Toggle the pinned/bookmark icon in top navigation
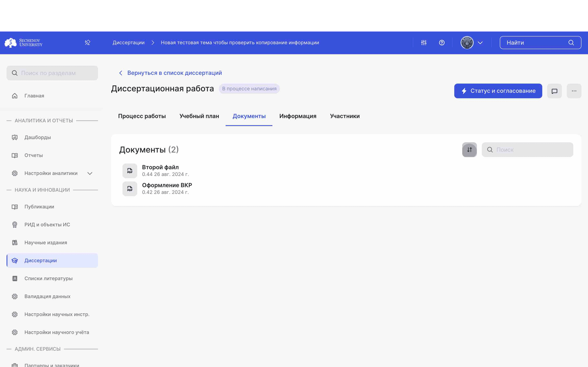The height and width of the screenshot is (367, 588). (88, 42)
